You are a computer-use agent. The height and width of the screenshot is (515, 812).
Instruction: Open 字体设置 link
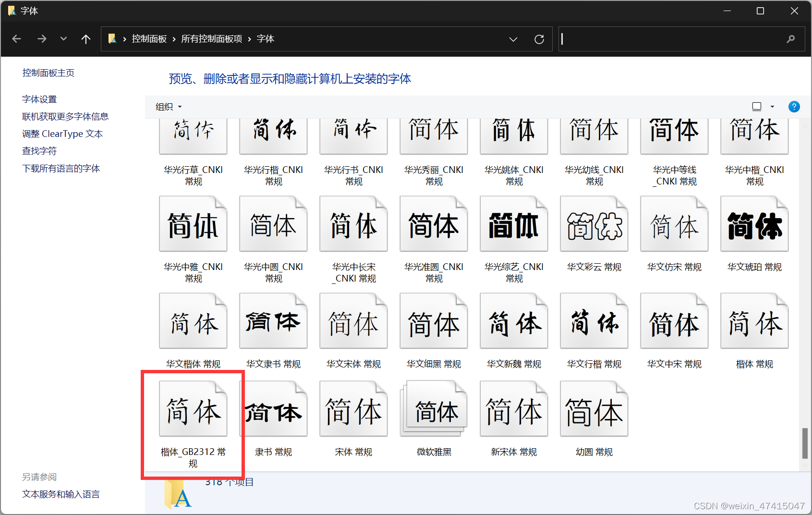point(39,99)
